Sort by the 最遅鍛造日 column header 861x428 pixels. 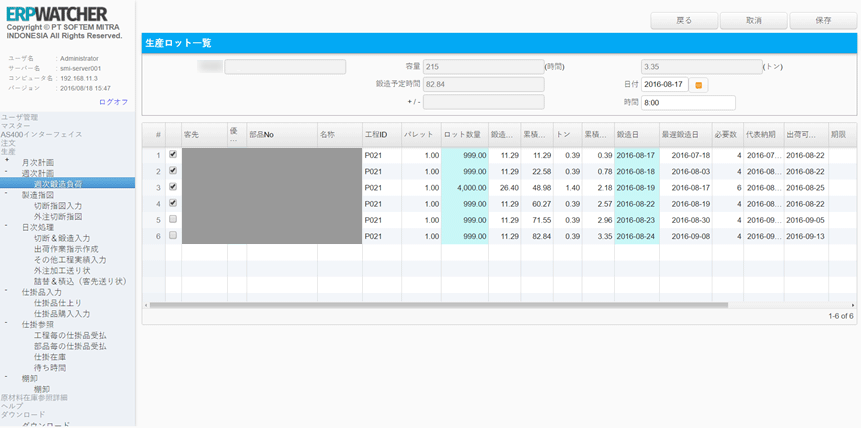pyautogui.click(x=686, y=135)
